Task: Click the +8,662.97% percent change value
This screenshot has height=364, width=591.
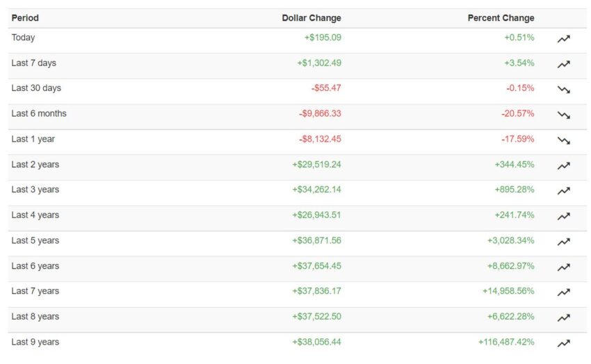Action: (511, 266)
